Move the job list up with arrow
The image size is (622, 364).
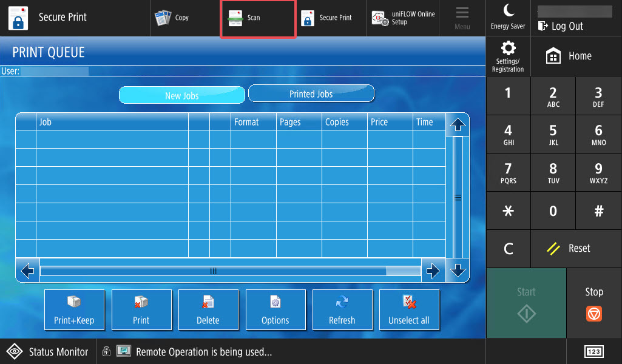click(458, 125)
